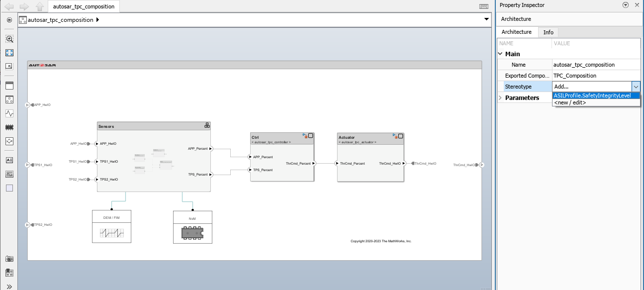This screenshot has height=290, width=644.
Task: Click the ThrCmd_Percent output port on Ctrl
Action: point(313,163)
